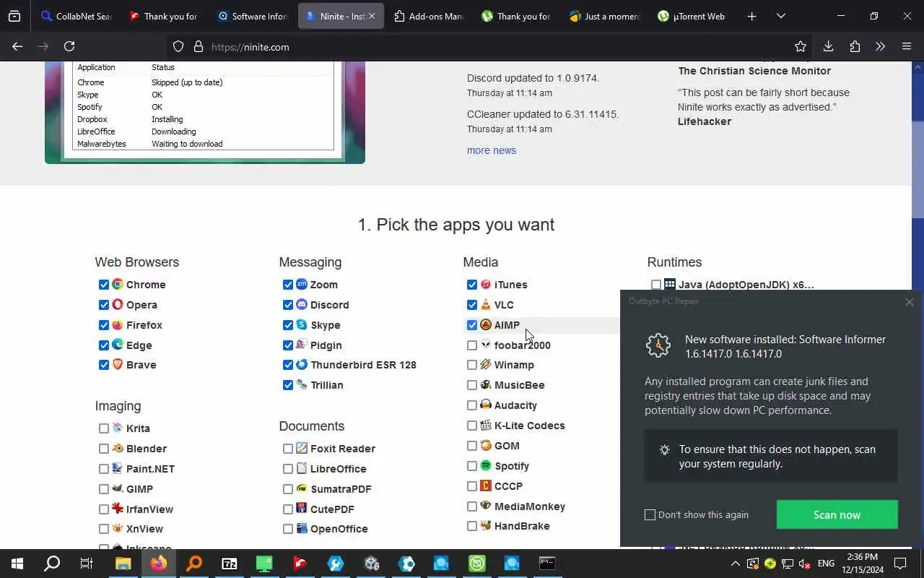Open Windows Search from the taskbar

click(x=52, y=564)
